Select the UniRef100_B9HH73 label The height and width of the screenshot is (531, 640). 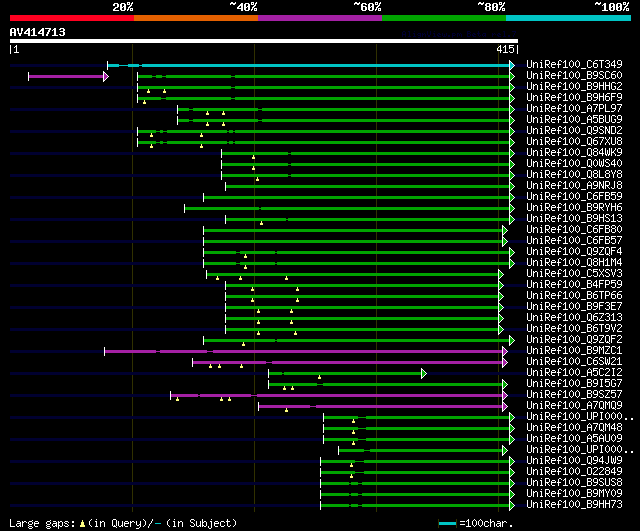574,505
